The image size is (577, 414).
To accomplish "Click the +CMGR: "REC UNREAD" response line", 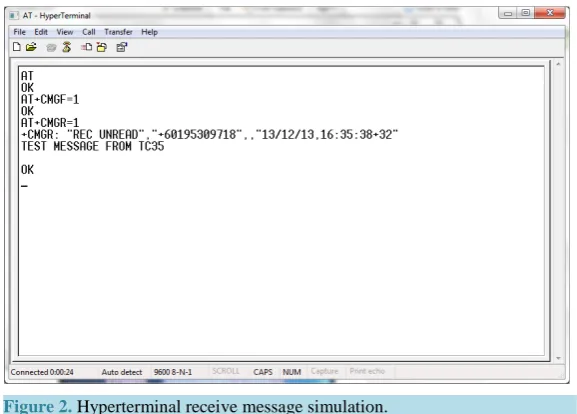I will pos(209,134).
